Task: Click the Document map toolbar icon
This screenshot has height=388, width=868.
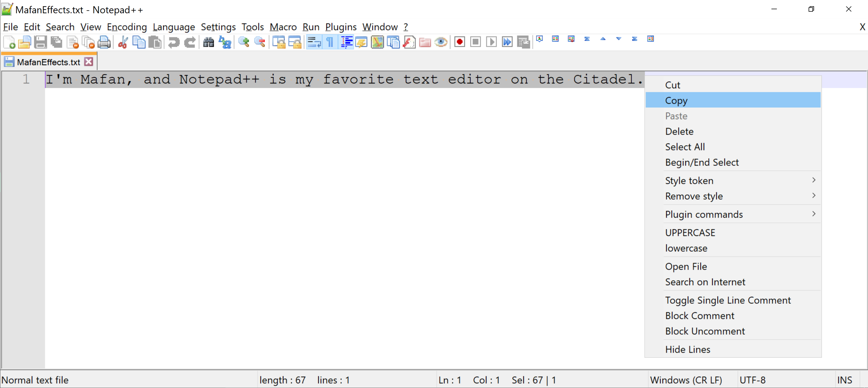Action: click(377, 42)
